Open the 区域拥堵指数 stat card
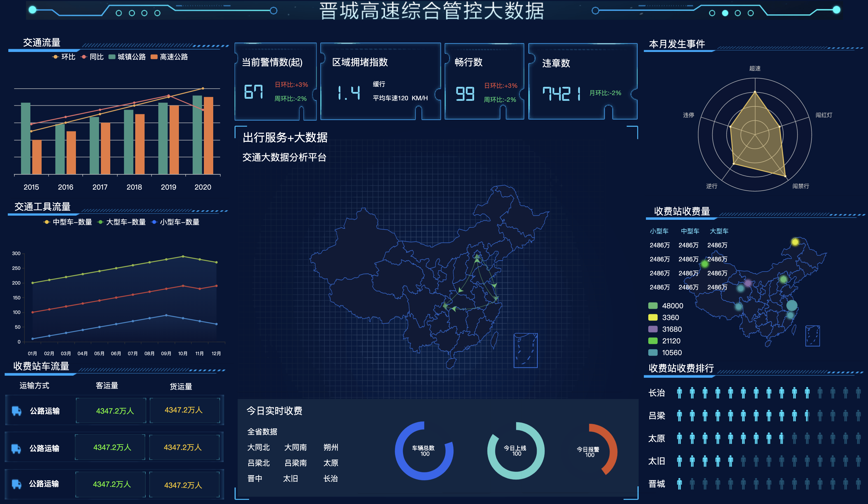868x504 pixels. pos(381,82)
